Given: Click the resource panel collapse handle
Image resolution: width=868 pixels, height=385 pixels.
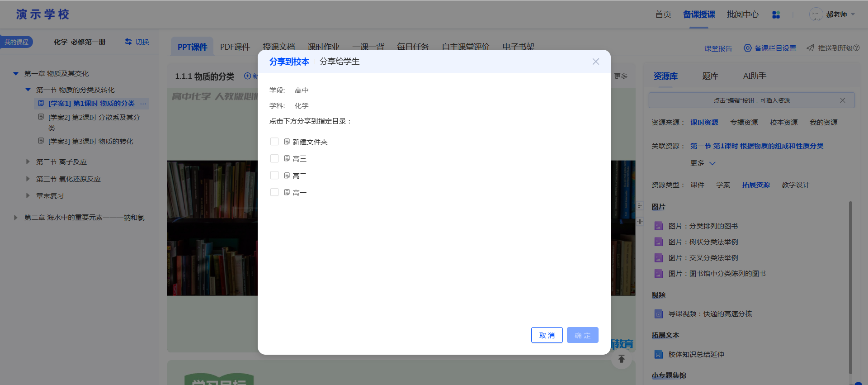Looking at the screenshot, I should click(x=640, y=206).
